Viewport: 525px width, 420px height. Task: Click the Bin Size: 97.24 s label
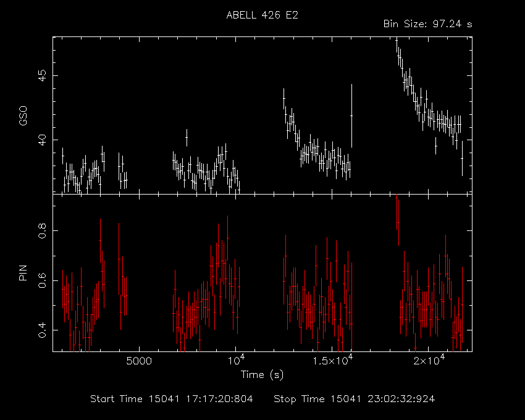click(427, 24)
